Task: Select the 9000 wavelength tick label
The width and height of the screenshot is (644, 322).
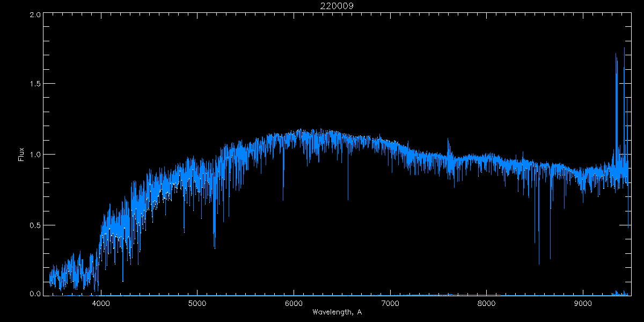Action: (x=583, y=303)
